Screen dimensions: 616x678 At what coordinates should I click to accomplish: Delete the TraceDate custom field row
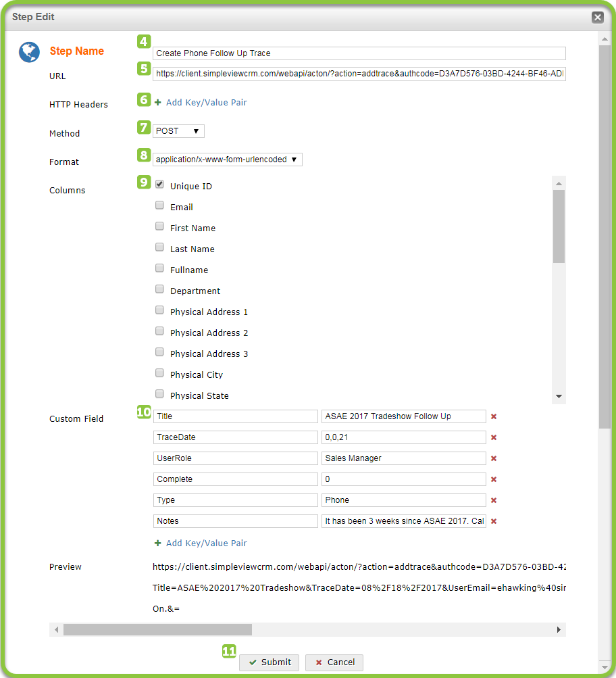[x=494, y=437]
